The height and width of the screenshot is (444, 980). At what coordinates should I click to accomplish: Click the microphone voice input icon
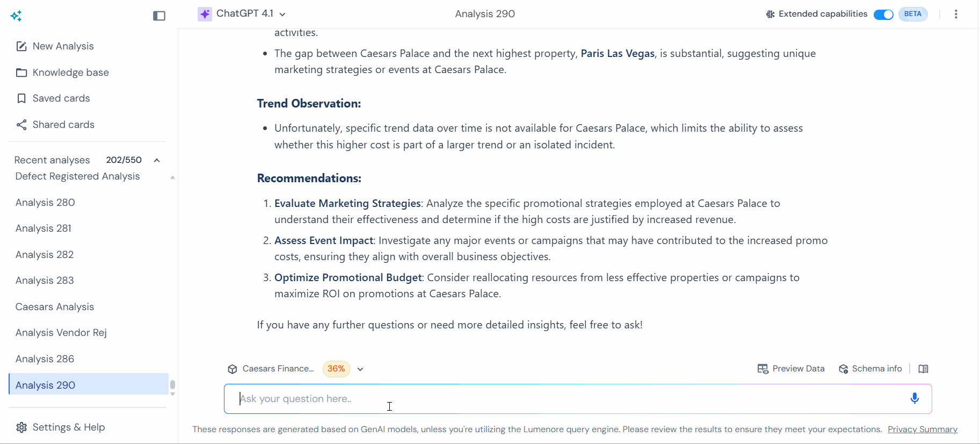(914, 398)
